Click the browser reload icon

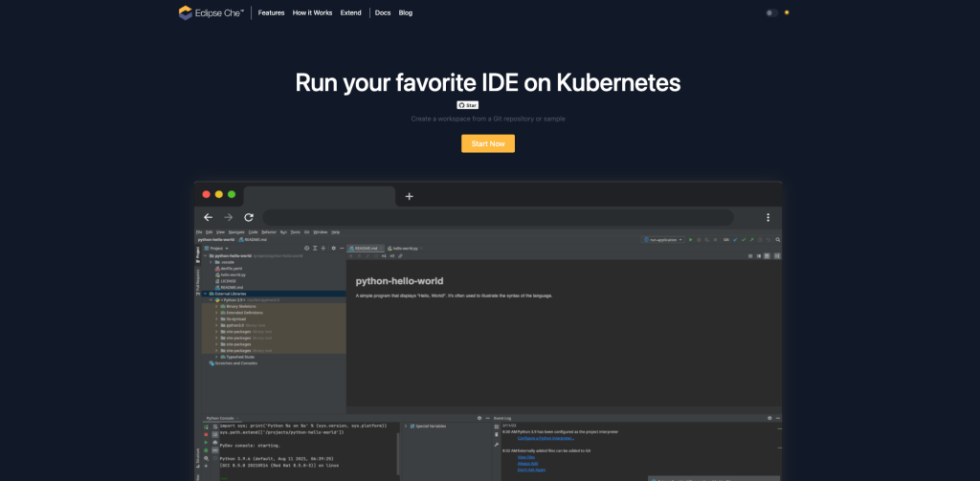(x=249, y=217)
